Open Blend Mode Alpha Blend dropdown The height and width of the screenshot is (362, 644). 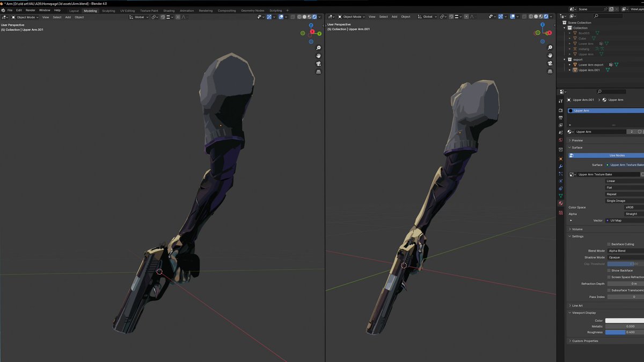[x=625, y=250]
